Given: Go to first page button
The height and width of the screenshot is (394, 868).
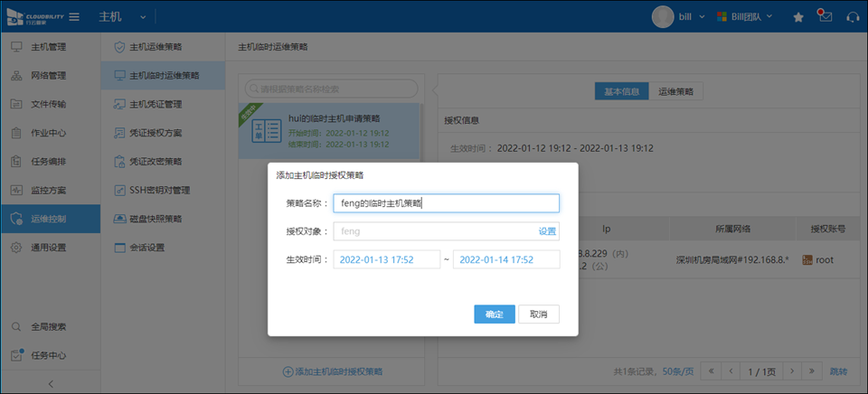Looking at the screenshot, I should pos(711,371).
